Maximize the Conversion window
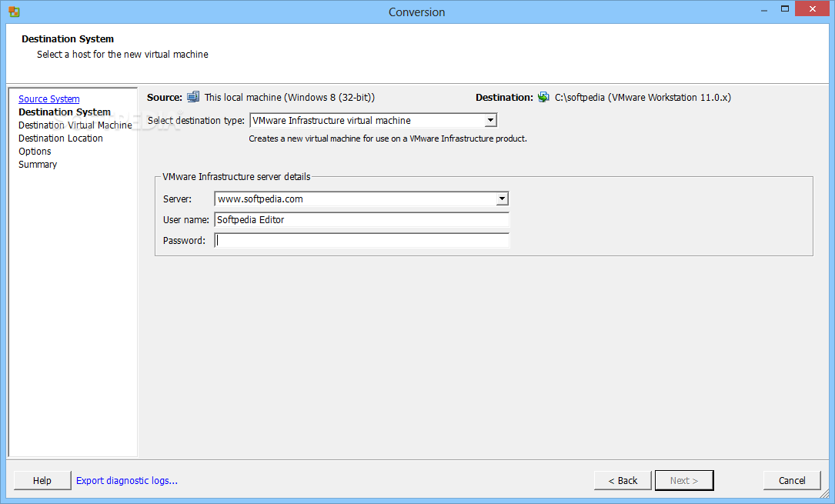This screenshot has height=504, width=835. point(785,9)
